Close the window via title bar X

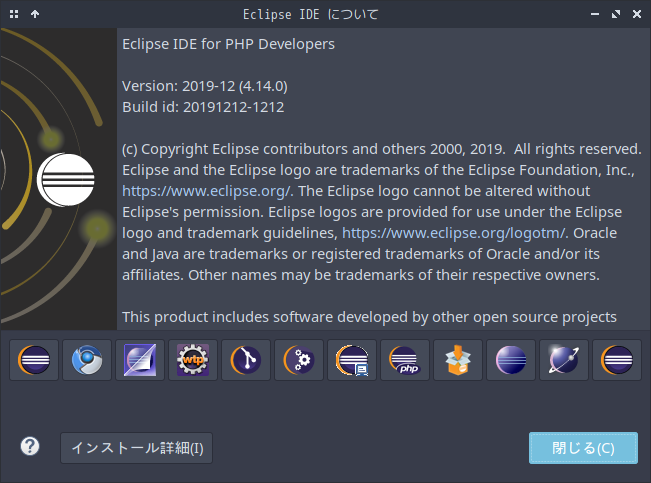click(x=637, y=14)
